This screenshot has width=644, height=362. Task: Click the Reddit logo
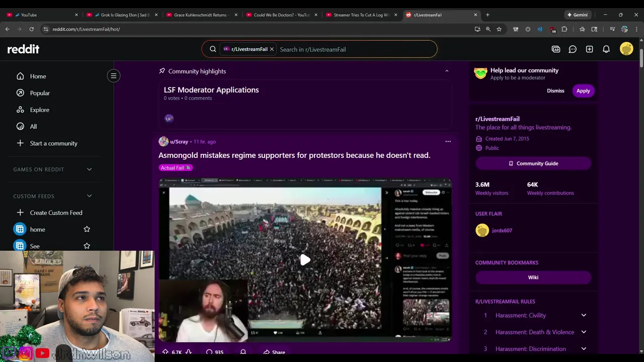23,49
